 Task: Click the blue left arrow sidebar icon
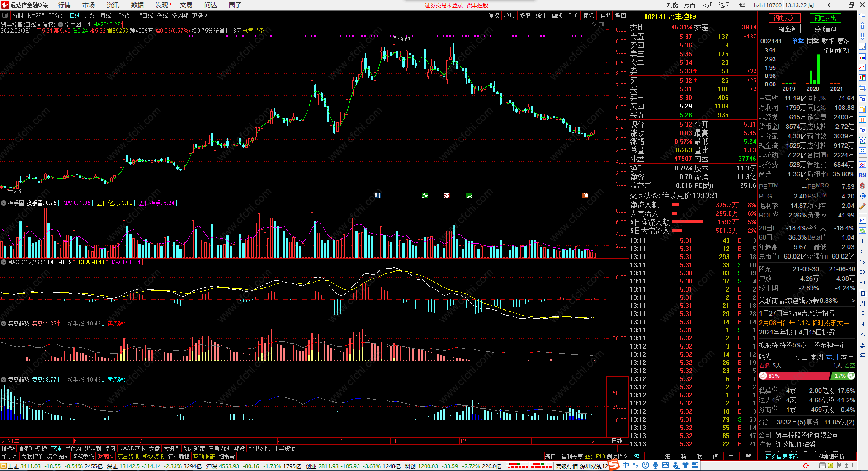[862, 15]
